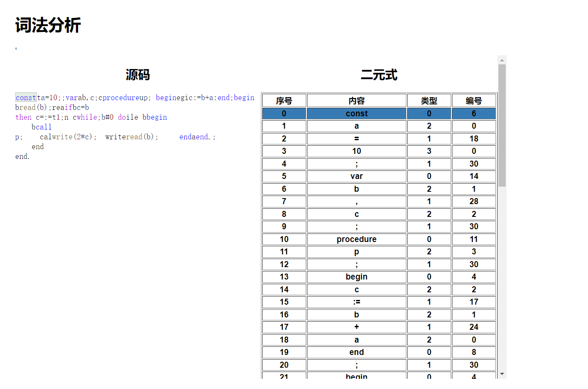Click code number 8 in the end row
This screenshot has height=389, width=588.
tap(474, 352)
